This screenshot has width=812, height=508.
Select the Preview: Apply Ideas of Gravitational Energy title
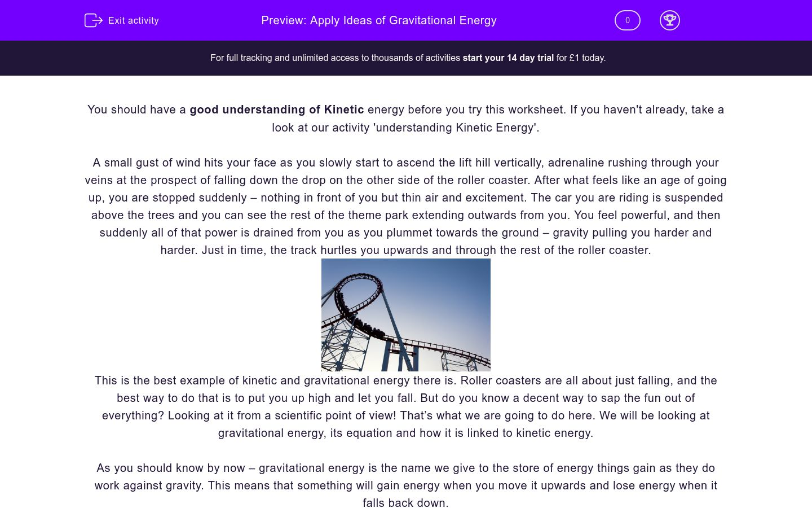coord(379,20)
